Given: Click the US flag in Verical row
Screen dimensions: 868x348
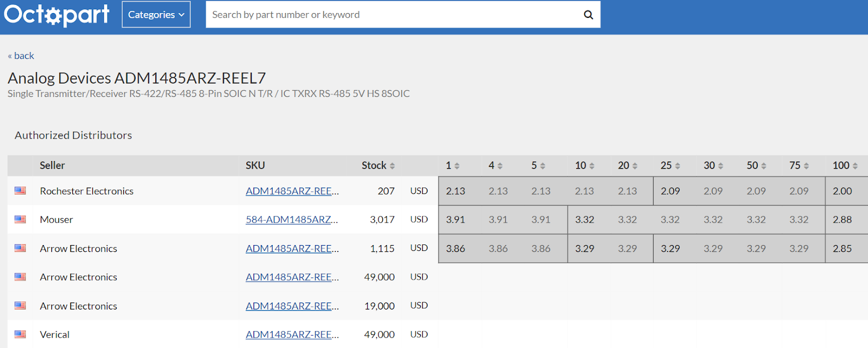Looking at the screenshot, I should [x=20, y=334].
